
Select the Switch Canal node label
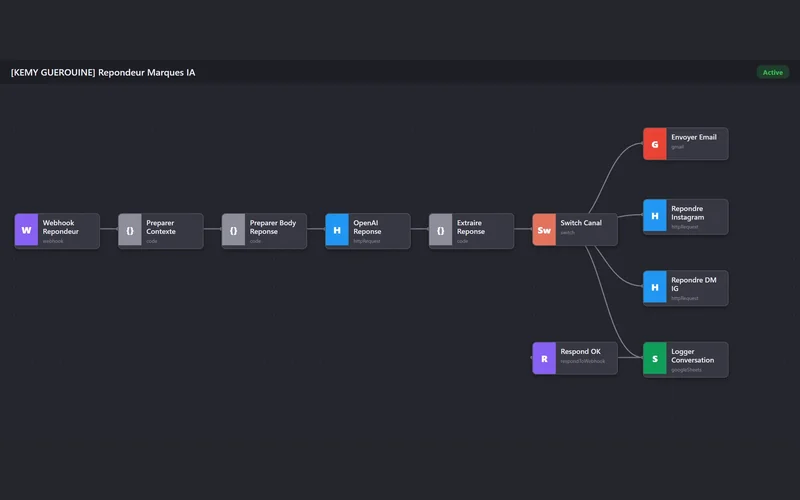click(581, 223)
